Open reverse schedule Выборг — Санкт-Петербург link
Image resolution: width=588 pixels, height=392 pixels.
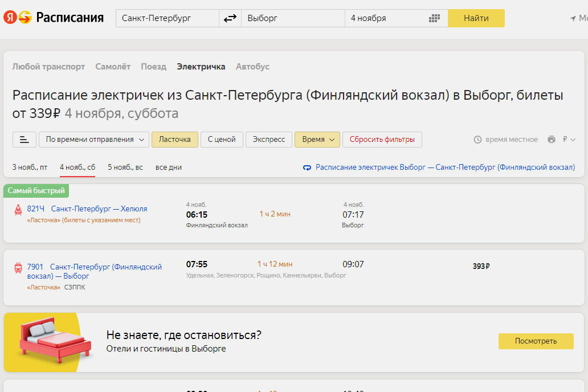445,168
